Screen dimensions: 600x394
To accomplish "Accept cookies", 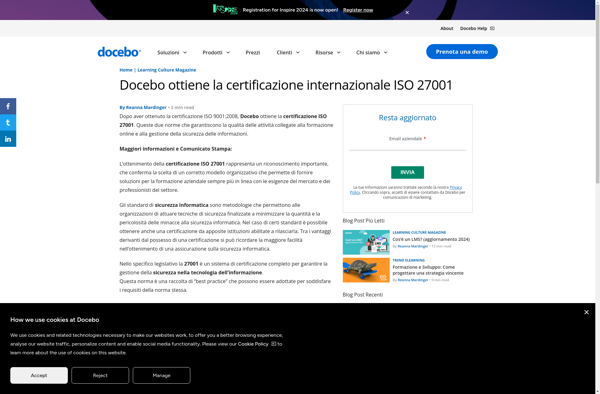I will point(39,375).
